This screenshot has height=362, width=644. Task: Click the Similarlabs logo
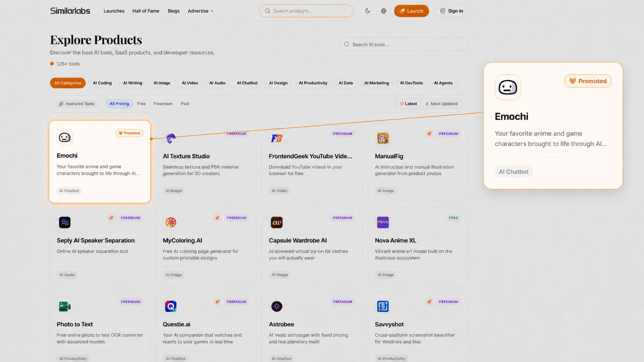(70, 11)
